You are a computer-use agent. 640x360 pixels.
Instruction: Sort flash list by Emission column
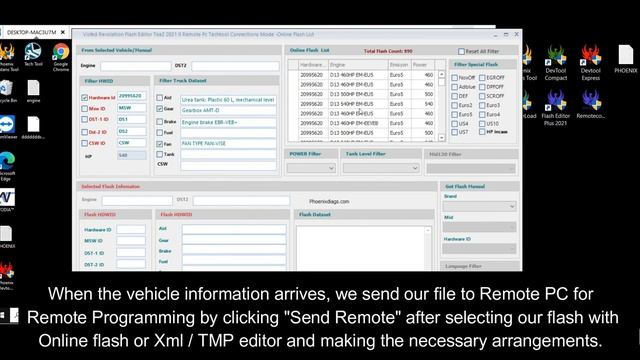coord(400,65)
